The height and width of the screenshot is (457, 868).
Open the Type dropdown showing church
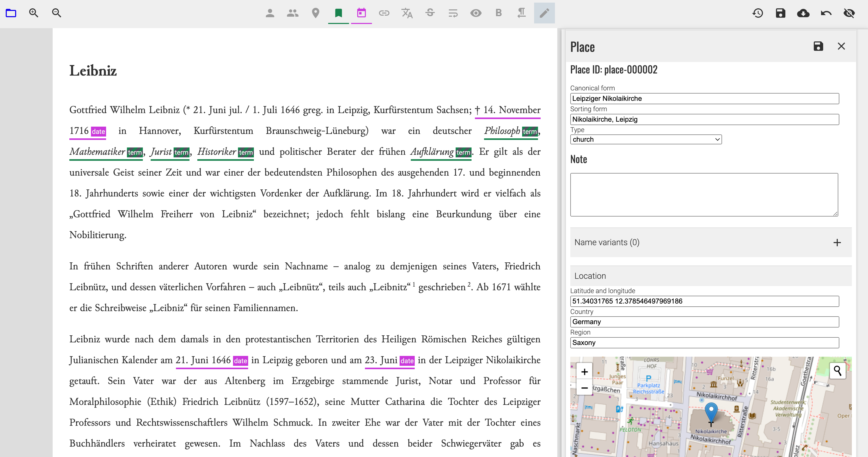[x=646, y=139]
